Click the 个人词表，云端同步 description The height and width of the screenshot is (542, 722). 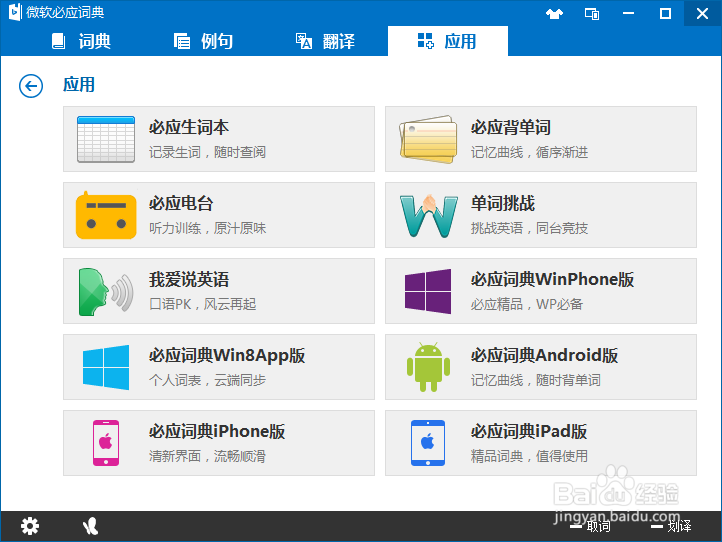click(x=207, y=380)
